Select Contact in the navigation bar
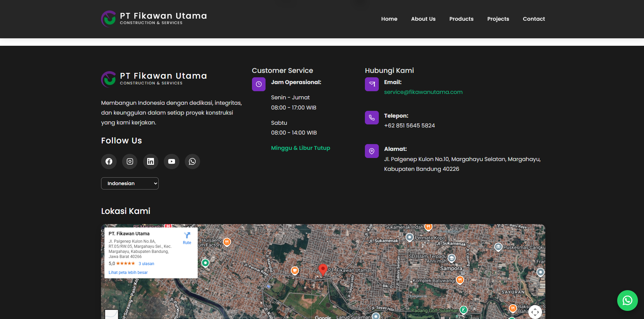 [x=534, y=19]
